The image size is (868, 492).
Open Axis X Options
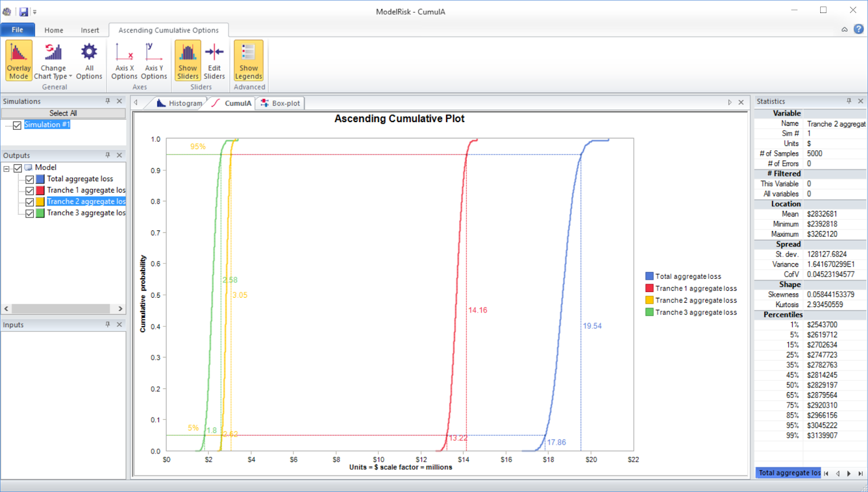pos(124,60)
